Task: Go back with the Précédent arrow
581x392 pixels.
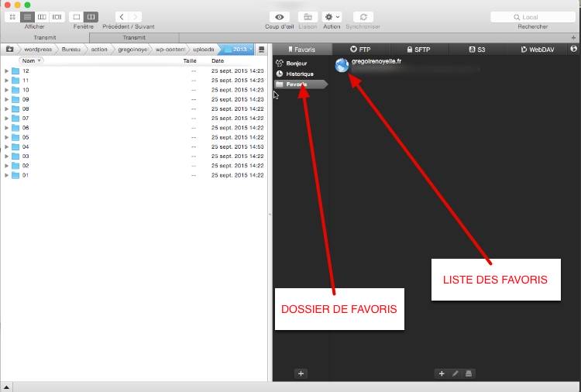Action: coord(122,17)
